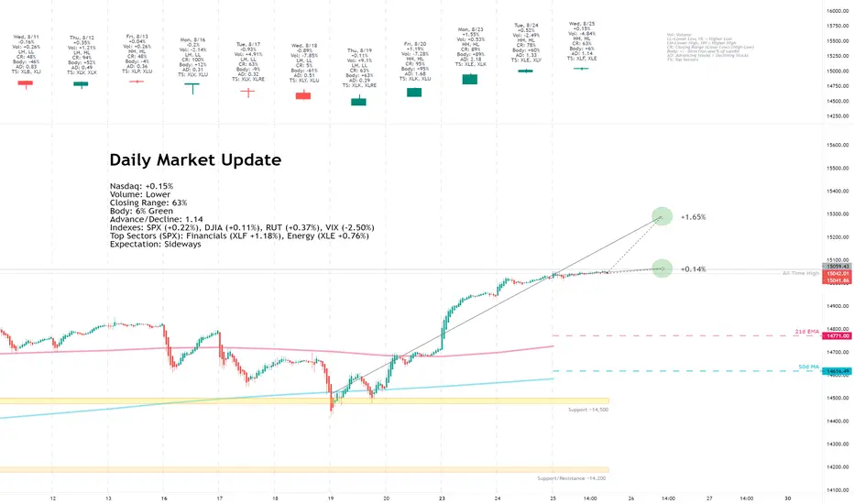Select the Wed 8/18 red daily candle
The image size is (854, 504).
coord(302,95)
